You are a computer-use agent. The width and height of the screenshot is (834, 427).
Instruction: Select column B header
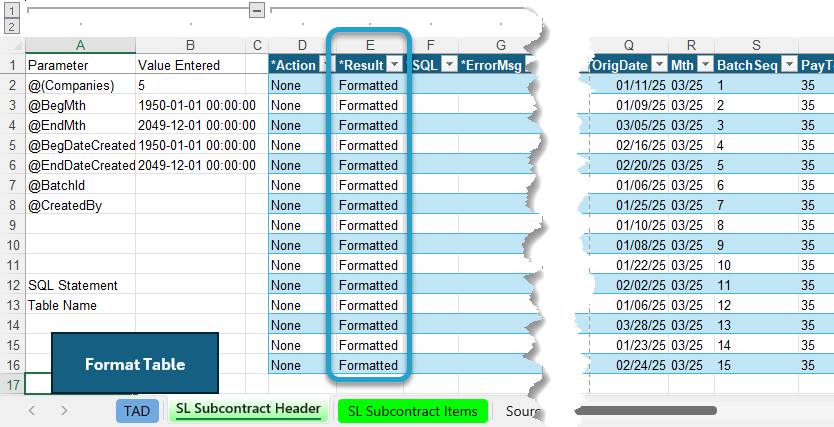click(x=190, y=45)
